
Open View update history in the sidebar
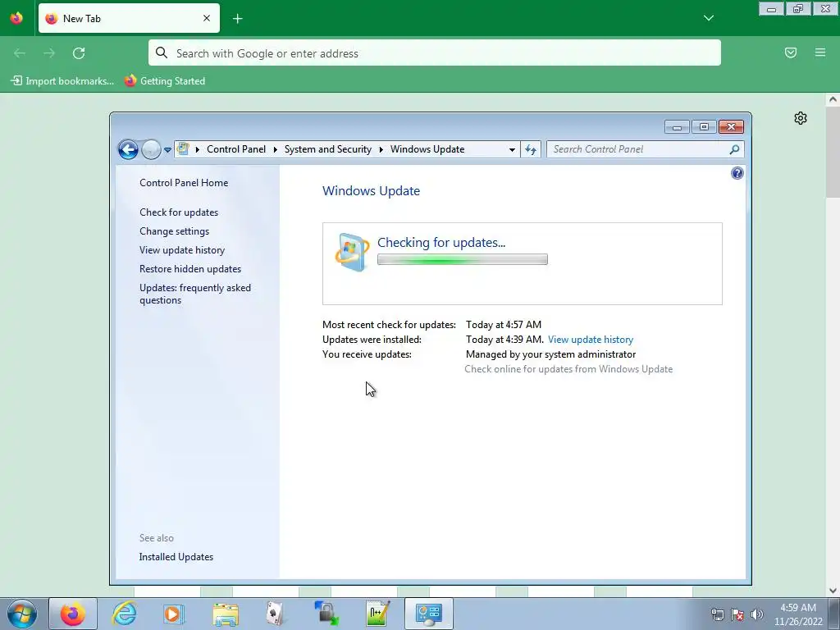[182, 249]
